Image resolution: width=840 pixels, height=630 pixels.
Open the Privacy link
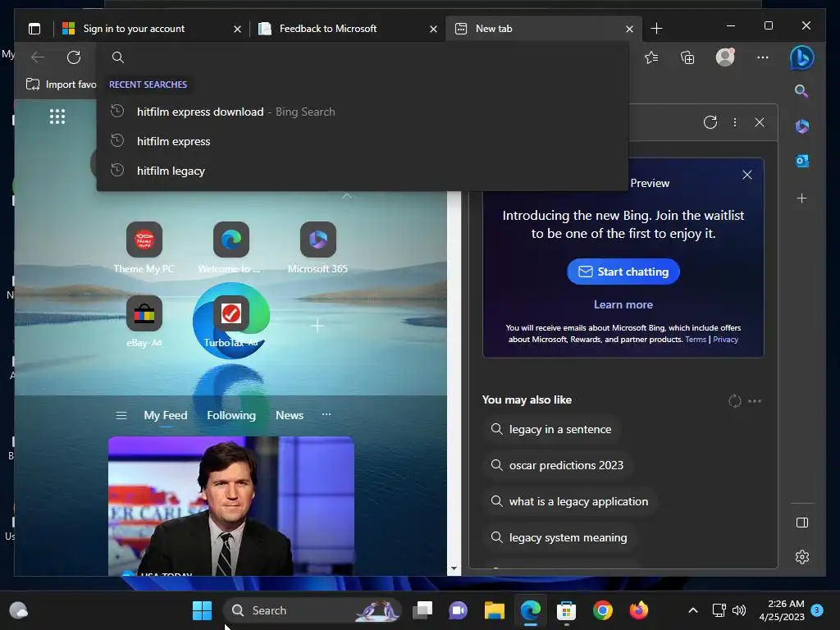[725, 339]
